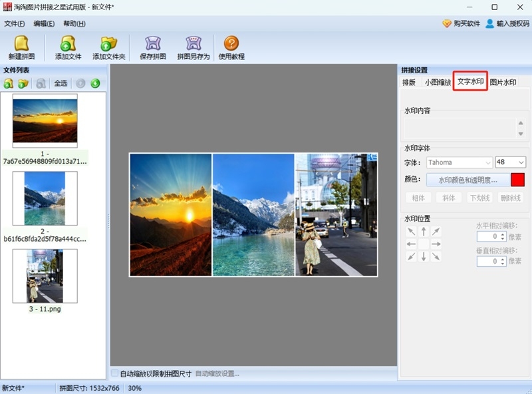Switch to the 排版 tab

pos(409,83)
